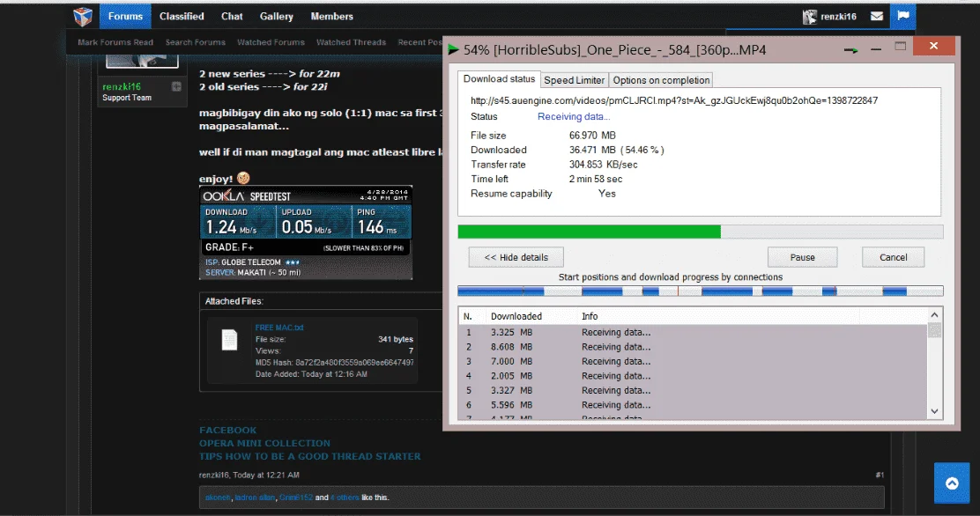980x516 pixels.
Task: Select connection row 5 with 3.327 MB
Action: click(x=693, y=390)
